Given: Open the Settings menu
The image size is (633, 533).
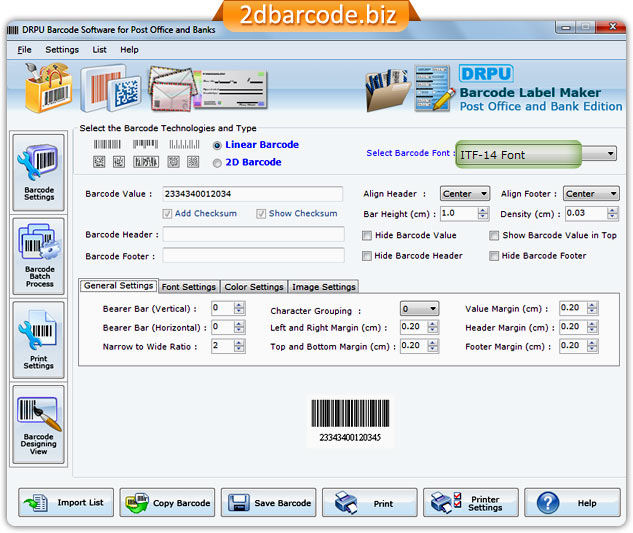Looking at the screenshot, I should point(62,50).
